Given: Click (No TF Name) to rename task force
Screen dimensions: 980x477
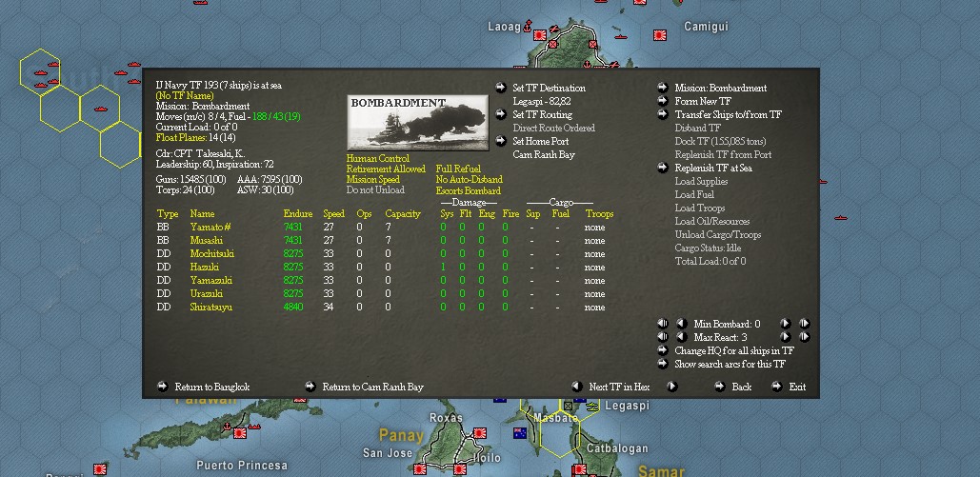Looking at the screenshot, I should point(185,95).
